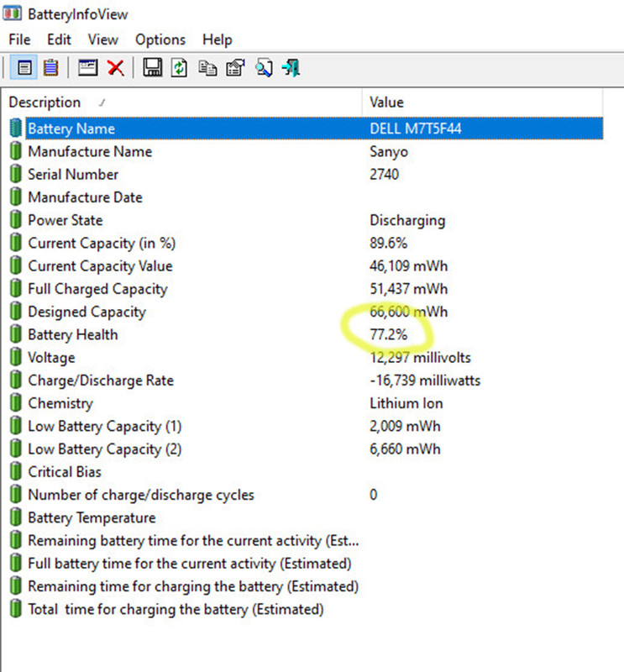Click battery icon beside Serial Number
This screenshot has height=672, width=624.
(15, 174)
